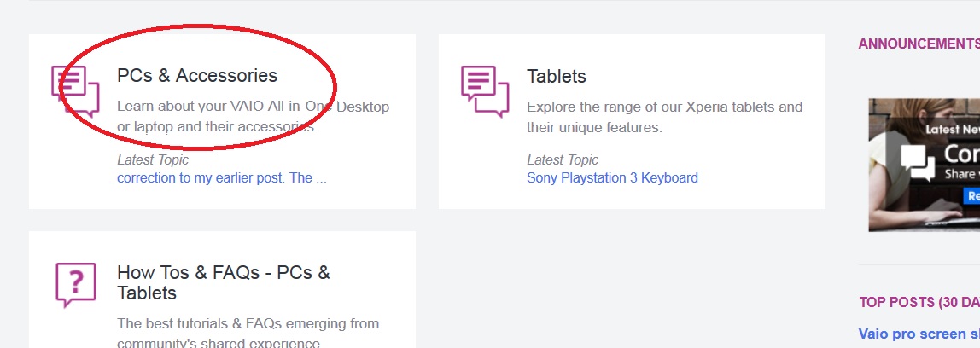
Task: Click the white chat icon in announcement banner
Action: (919, 162)
